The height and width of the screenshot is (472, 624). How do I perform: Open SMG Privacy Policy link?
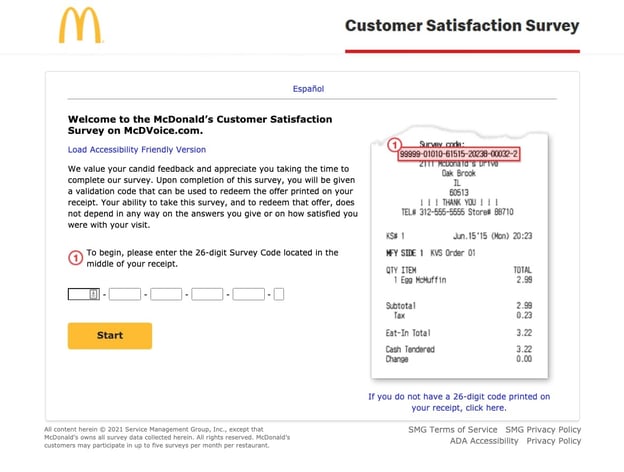[543, 429]
